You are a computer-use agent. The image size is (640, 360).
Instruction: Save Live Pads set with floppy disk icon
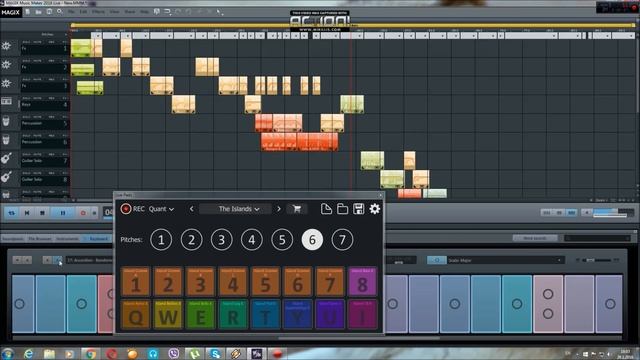coord(358,209)
